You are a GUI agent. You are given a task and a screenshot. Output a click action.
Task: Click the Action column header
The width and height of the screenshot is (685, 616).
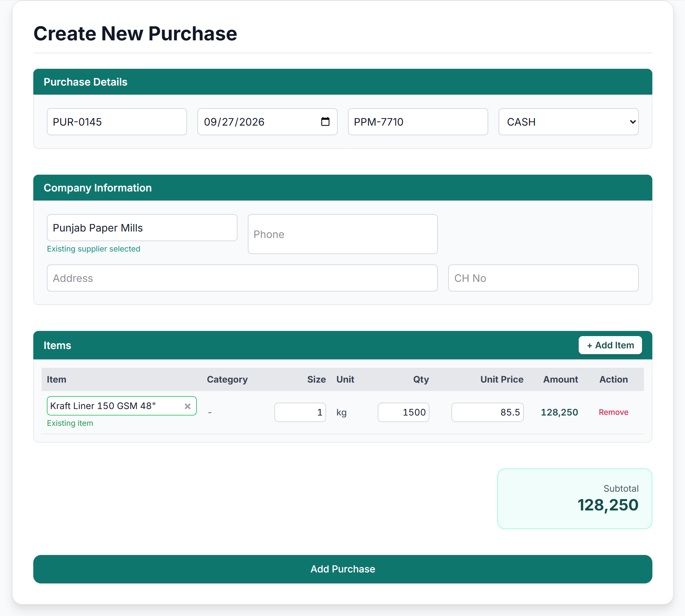pos(613,379)
